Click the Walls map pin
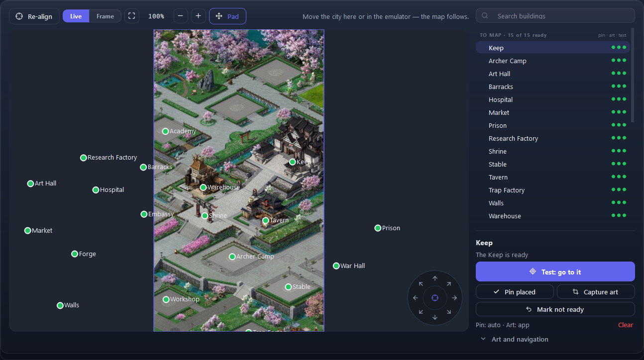This screenshot has height=360, width=644. tap(60, 305)
